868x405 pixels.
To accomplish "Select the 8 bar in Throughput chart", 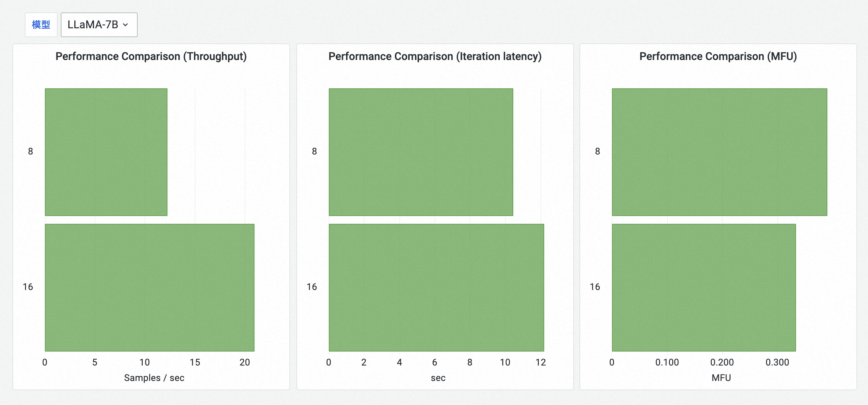I will (106, 152).
